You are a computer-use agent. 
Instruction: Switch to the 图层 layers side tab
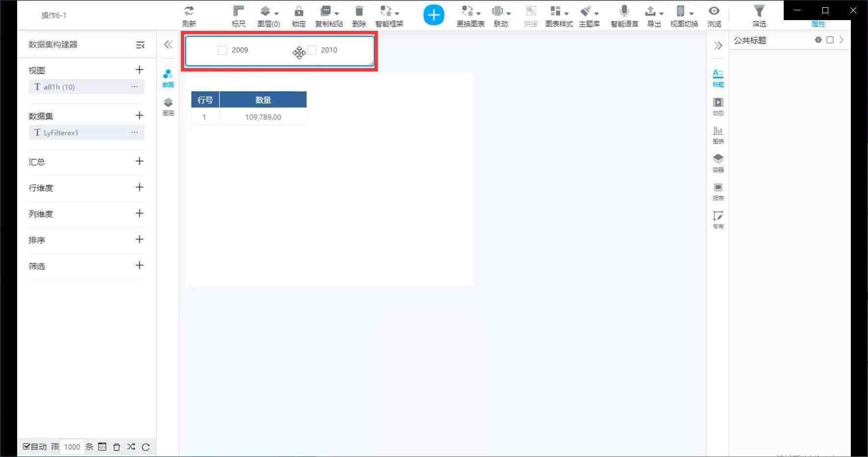pos(168,107)
